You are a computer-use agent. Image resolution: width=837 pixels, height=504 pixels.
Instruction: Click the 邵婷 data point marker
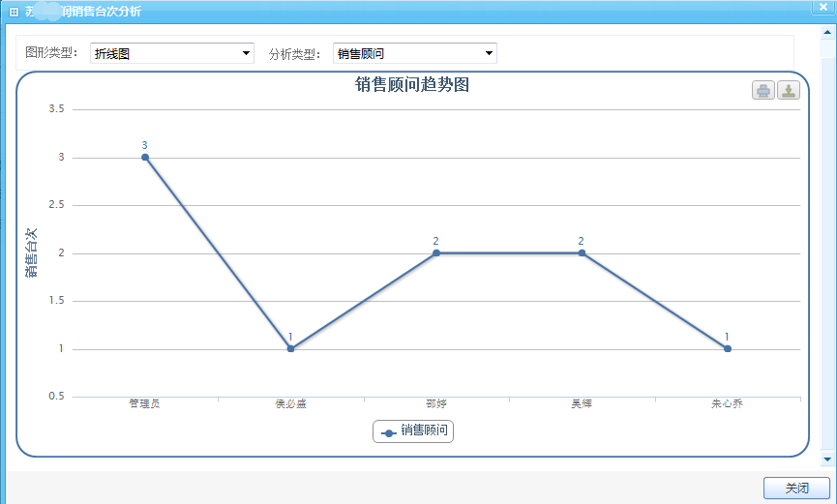pos(436,252)
